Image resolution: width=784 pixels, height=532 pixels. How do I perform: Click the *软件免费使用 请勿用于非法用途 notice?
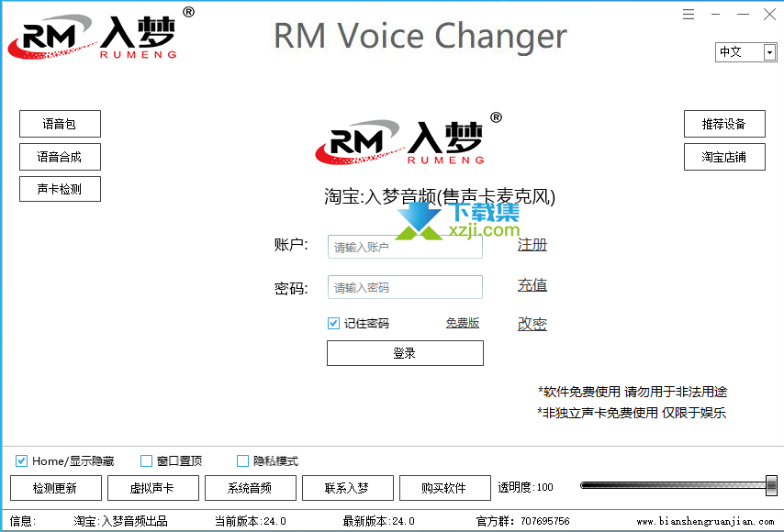pyautogui.click(x=633, y=392)
